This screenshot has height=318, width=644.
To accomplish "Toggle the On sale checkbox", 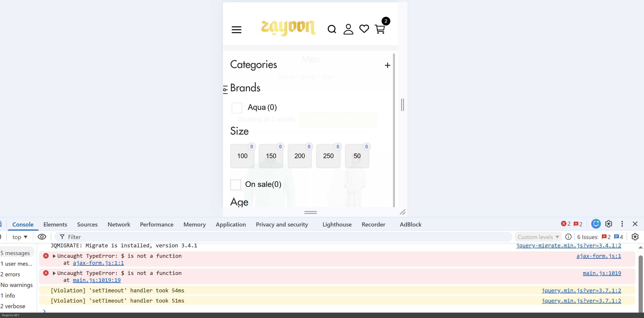I will [236, 185].
